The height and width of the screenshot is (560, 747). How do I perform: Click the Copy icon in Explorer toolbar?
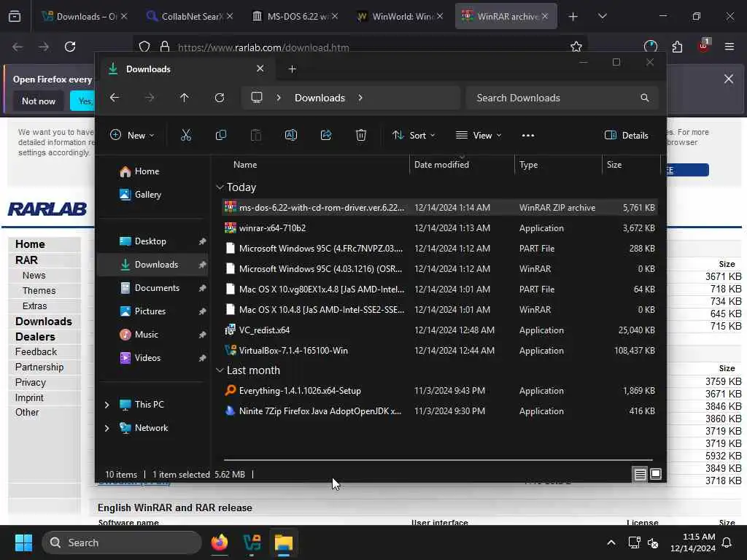coord(220,135)
